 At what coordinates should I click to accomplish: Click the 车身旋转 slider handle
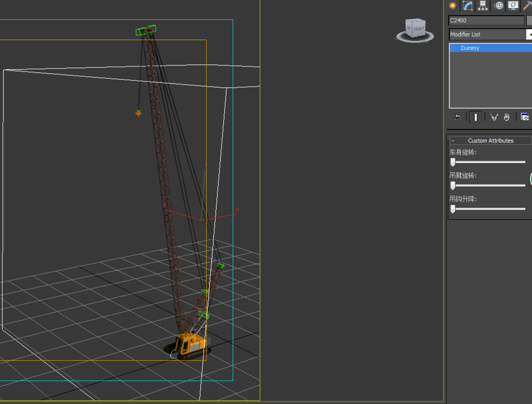coord(453,162)
